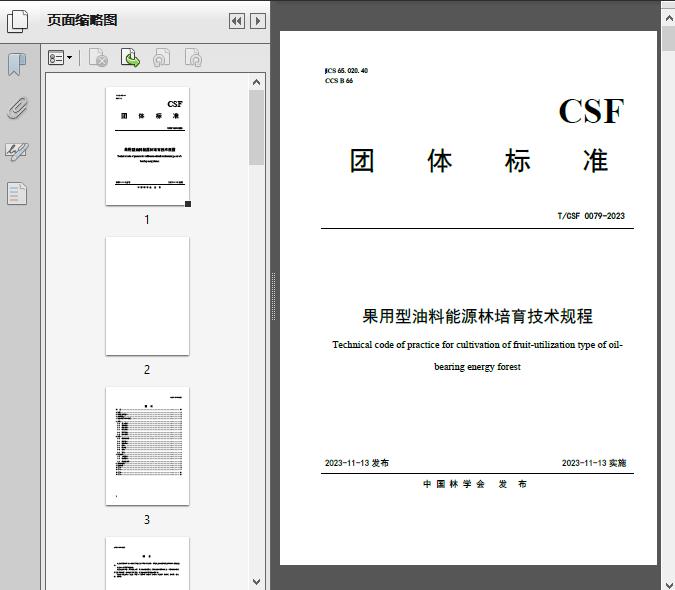This screenshot has height=590, width=675.
Task: Click the 'T/CSF 0079-2023' standard number
Action: pyautogui.click(x=591, y=216)
